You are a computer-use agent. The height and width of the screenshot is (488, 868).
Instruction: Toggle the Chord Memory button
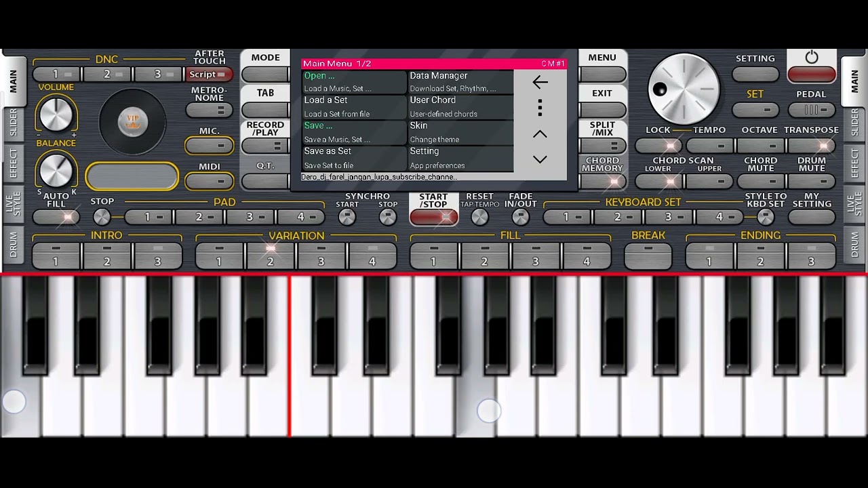(602, 181)
